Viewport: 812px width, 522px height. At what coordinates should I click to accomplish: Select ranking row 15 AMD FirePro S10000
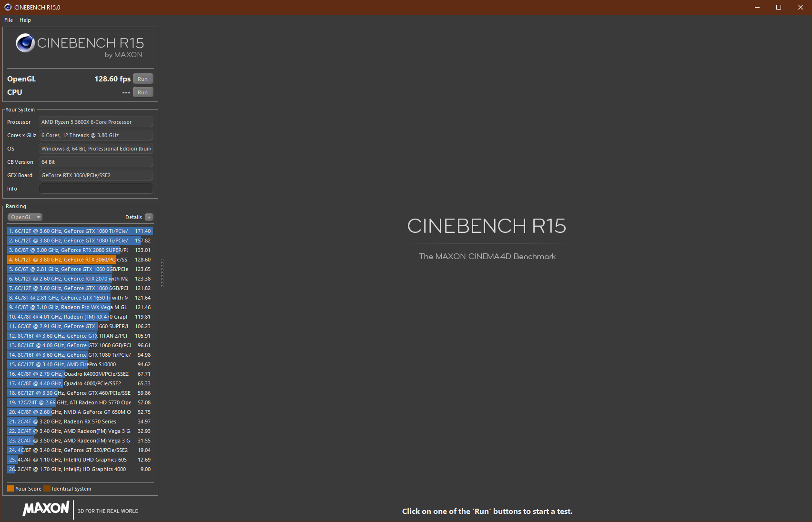tap(80, 364)
